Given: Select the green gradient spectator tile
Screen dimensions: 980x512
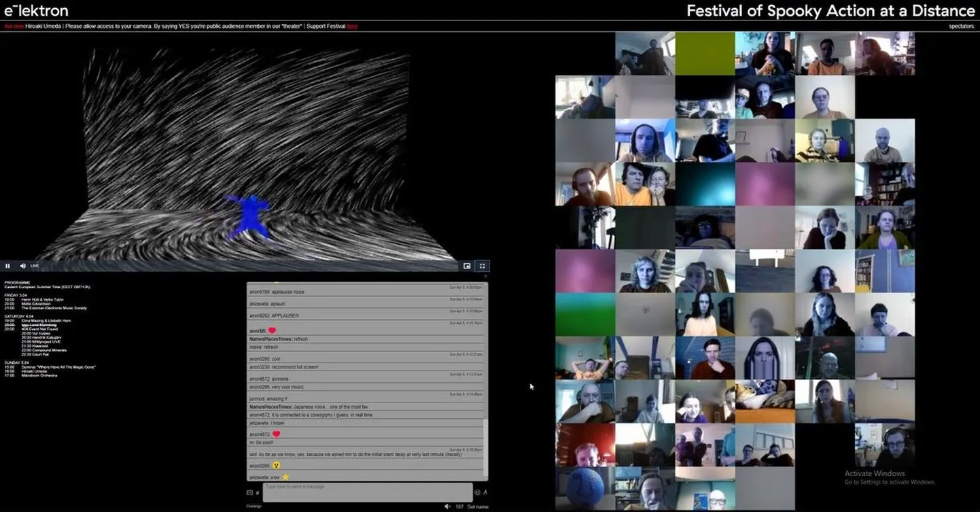Looking at the screenshot, I should [x=585, y=314].
